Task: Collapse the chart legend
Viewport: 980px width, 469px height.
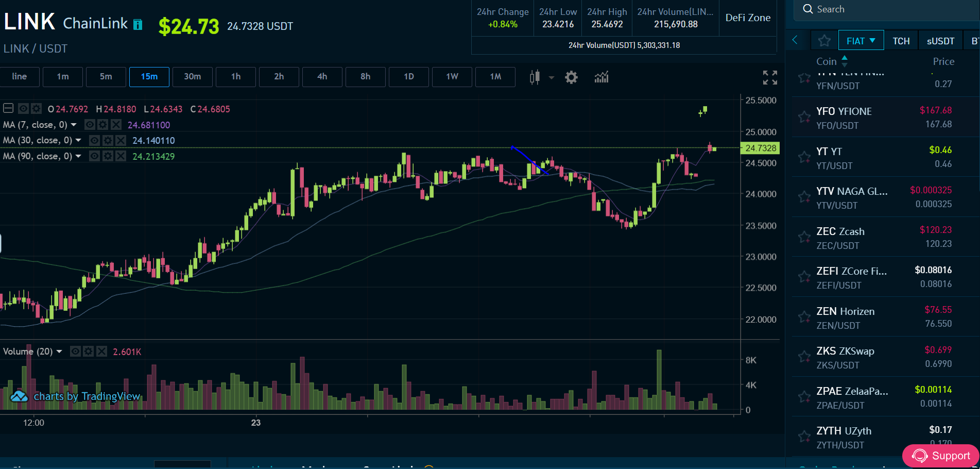Action: [8, 108]
